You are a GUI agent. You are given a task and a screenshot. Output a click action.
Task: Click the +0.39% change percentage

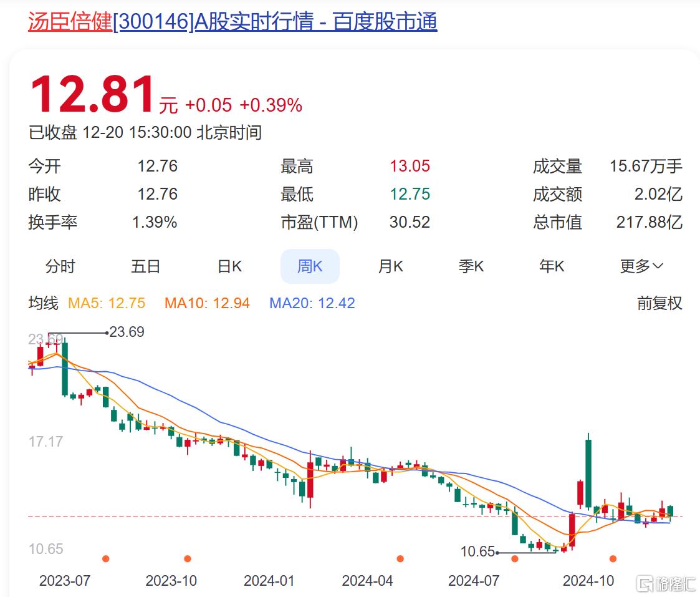click(x=271, y=105)
